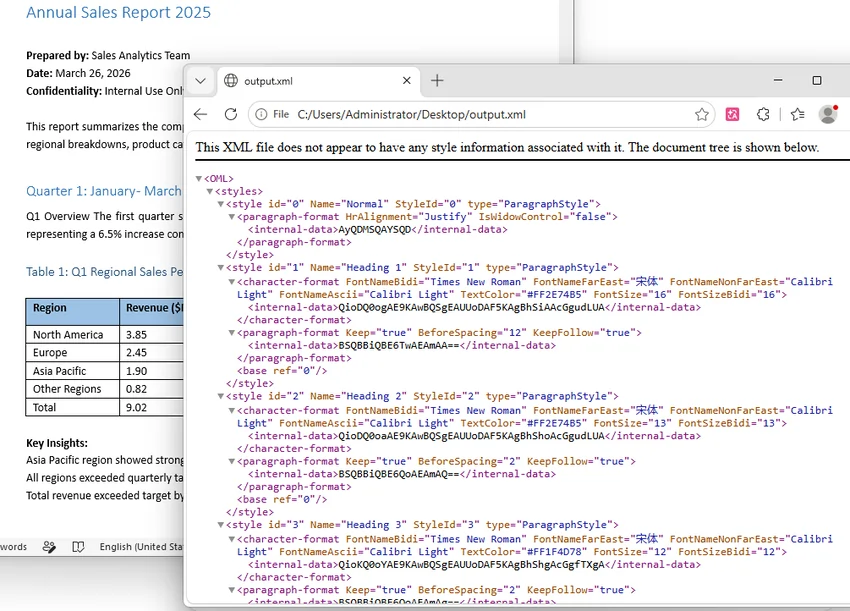This screenshot has height=611, width=850.
Task: View site information icon in address bar
Action: point(261,114)
